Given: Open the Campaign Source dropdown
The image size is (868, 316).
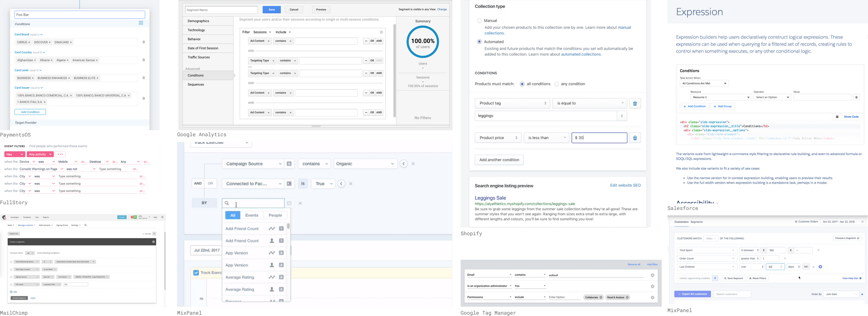Looking at the screenshot, I should point(253,164).
